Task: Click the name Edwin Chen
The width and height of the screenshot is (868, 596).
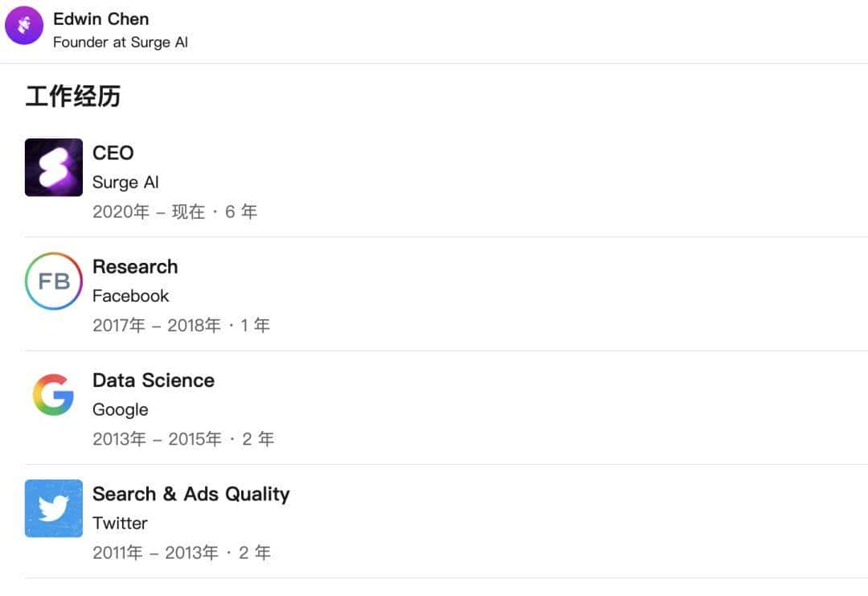Action: [x=100, y=18]
